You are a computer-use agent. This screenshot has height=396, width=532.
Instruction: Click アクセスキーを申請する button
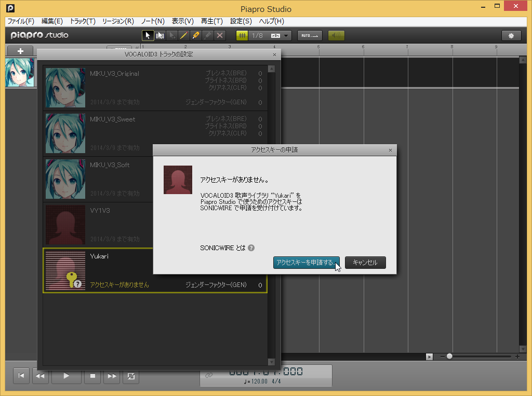tap(307, 263)
